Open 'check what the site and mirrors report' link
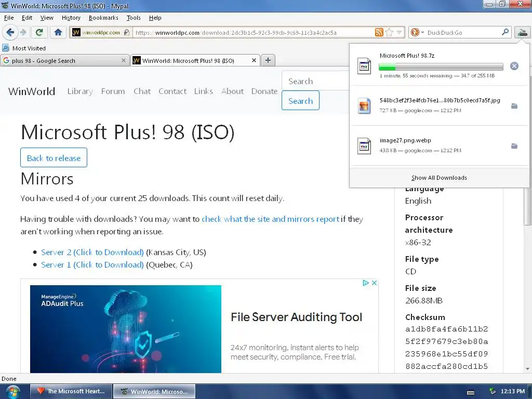532x399 pixels. tap(270, 219)
